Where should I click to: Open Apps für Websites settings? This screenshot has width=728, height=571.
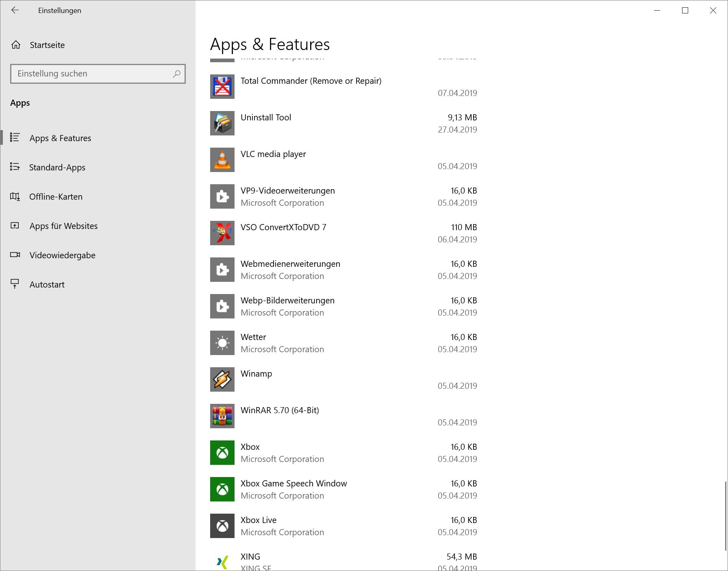(x=63, y=226)
